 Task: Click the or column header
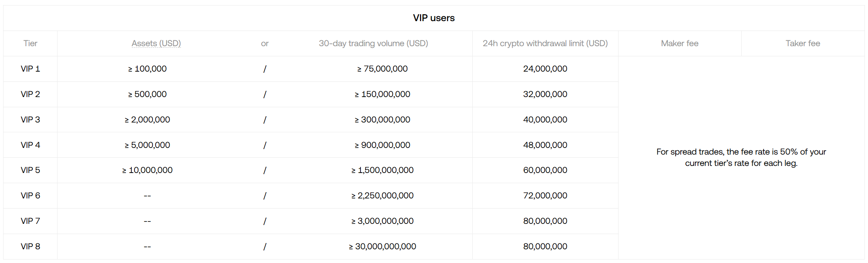265,43
